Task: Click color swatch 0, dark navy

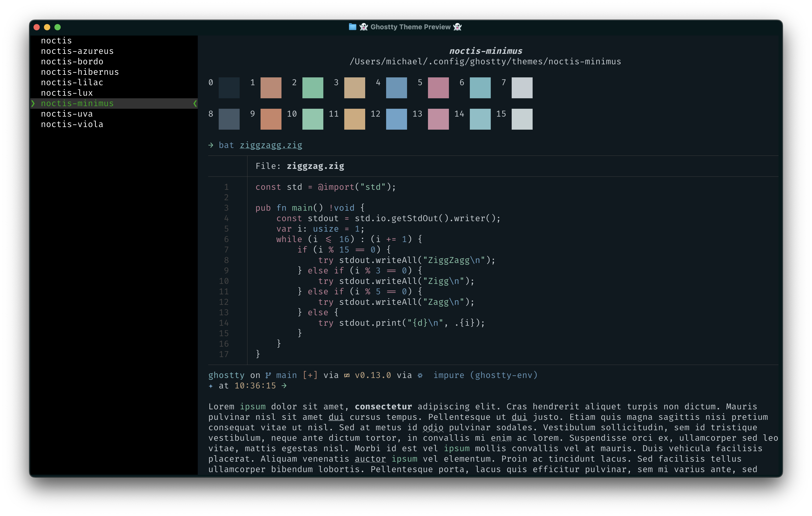Action: 229,88
